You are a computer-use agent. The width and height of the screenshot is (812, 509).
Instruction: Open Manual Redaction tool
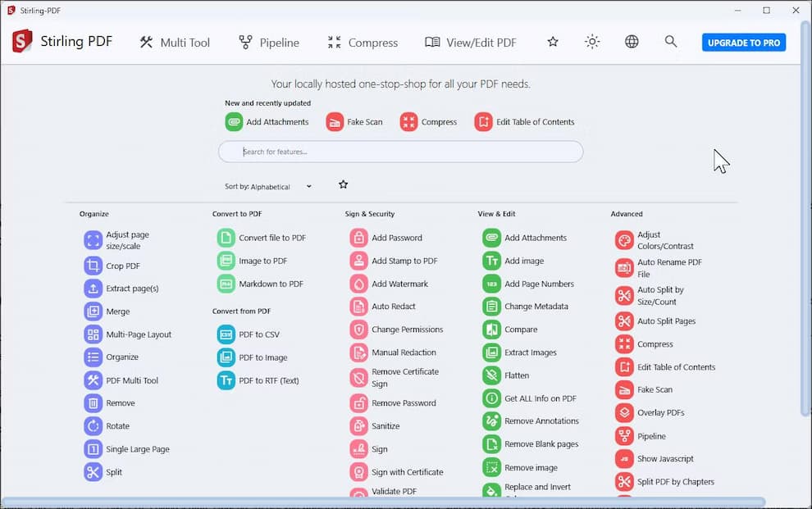[x=393, y=352]
